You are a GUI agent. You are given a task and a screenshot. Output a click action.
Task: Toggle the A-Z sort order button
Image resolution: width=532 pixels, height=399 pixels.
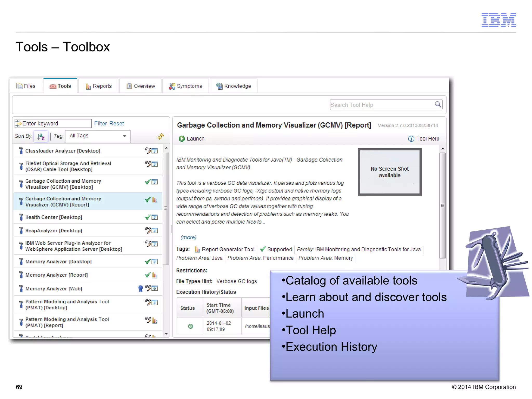tap(41, 136)
